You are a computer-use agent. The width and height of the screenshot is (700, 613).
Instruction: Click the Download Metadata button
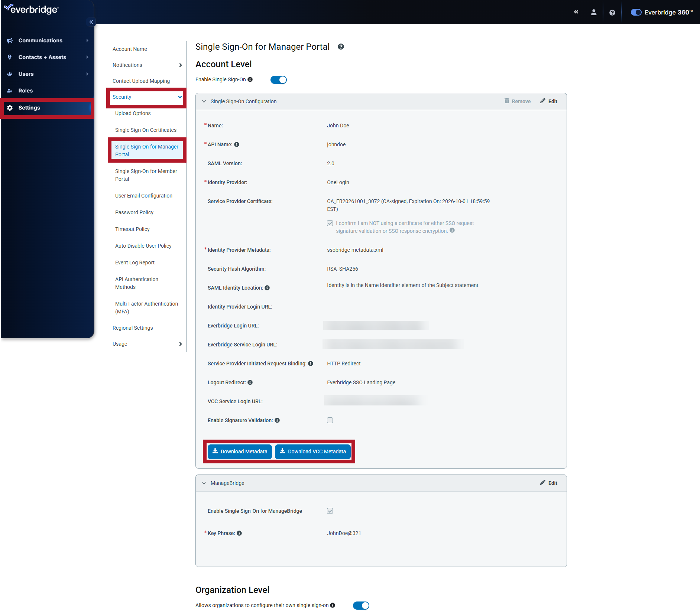240,451
